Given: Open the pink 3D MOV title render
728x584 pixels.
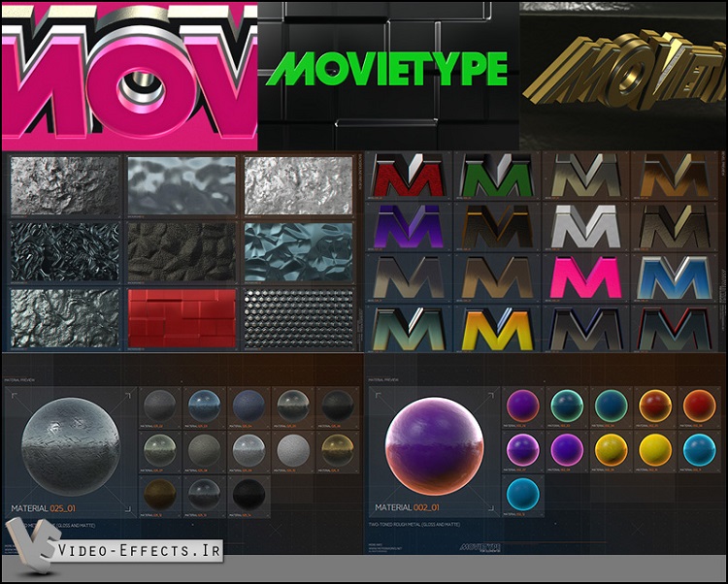Looking at the screenshot, I should pos(129,77).
